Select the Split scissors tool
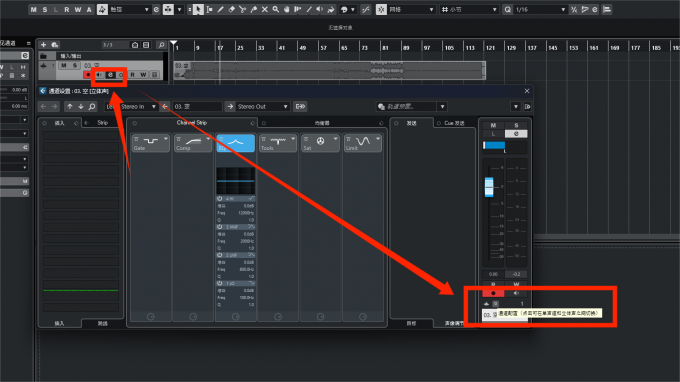Image resolution: width=680 pixels, height=382 pixels. pos(242,9)
